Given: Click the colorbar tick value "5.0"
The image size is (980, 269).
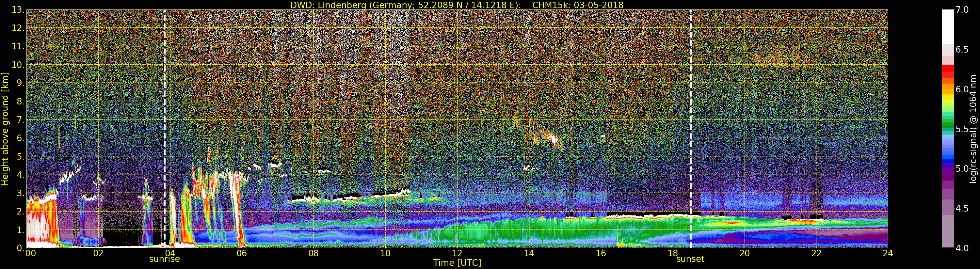Looking at the screenshot, I should pos(962,168).
